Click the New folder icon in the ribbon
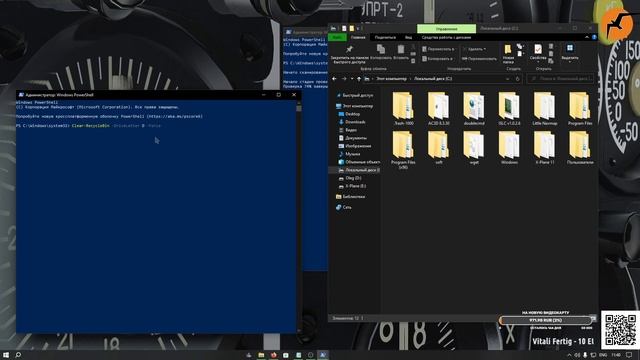The image size is (640, 360). click(x=508, y=49)
